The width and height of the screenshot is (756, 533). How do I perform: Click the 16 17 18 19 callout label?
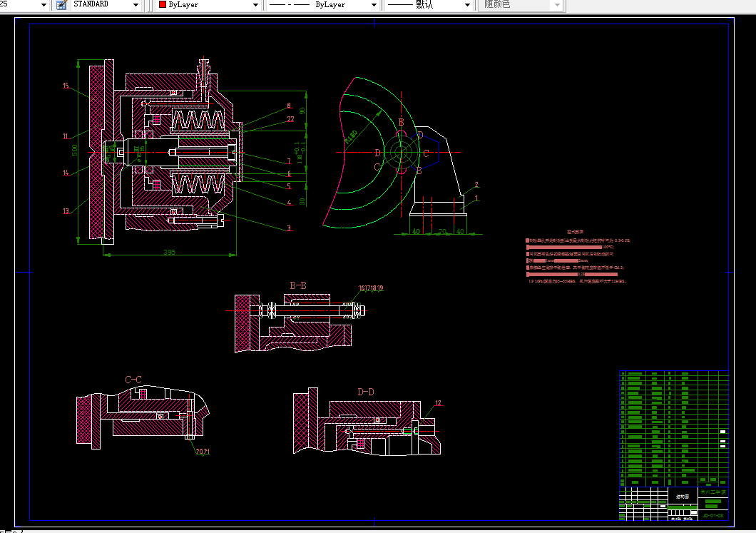[371, 289]
